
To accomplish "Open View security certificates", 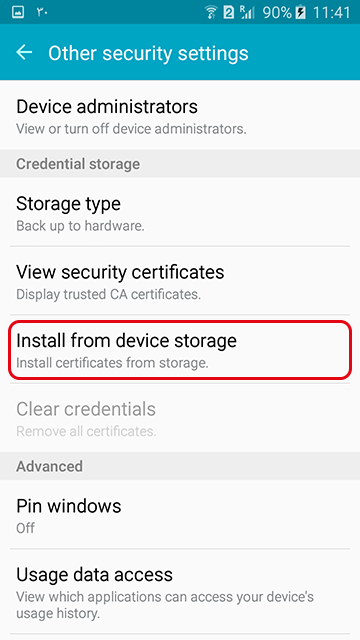I will coord(180,280).
